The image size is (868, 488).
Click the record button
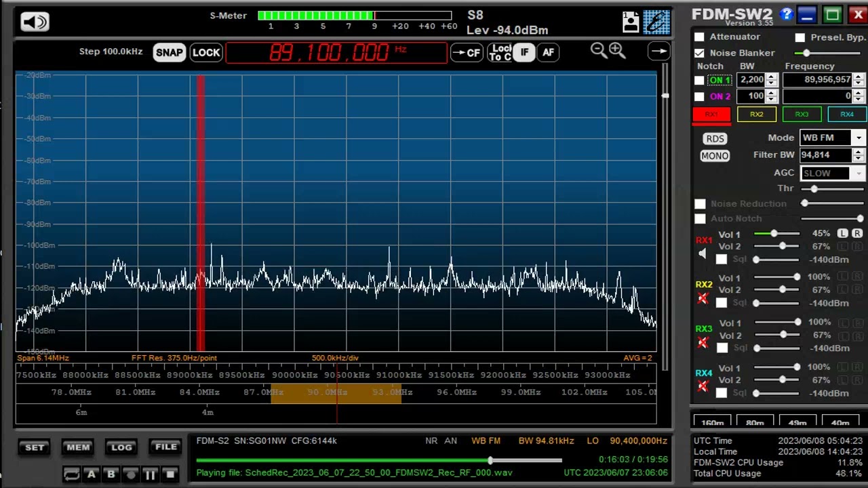[131, 474]
